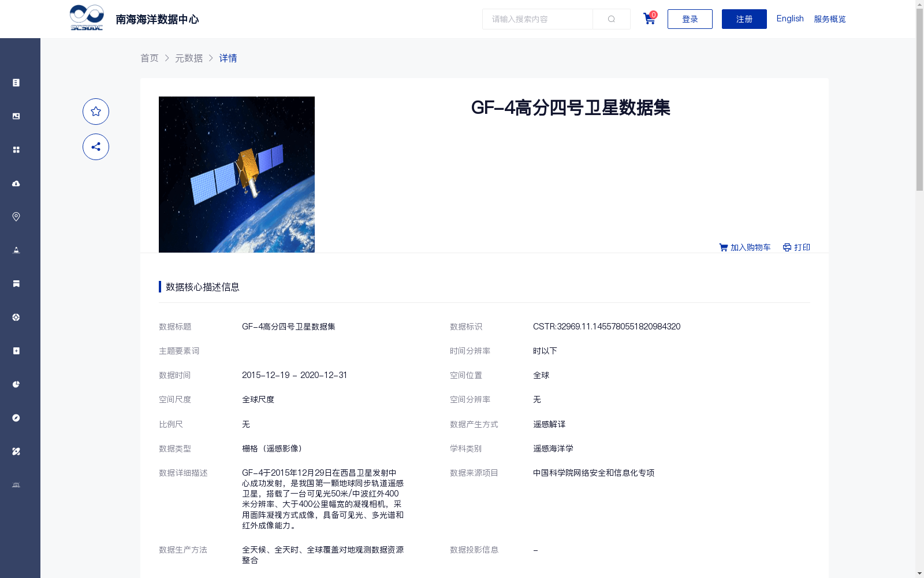Open the shopping cart icon in header
Image resolution: width=924 pixels, height=578 pixels.
click(649, 18)
